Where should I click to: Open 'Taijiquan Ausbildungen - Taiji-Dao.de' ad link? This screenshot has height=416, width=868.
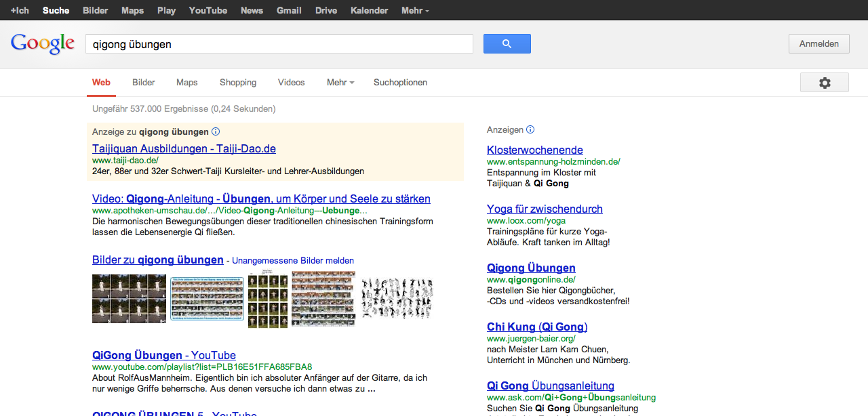point(184,148)
